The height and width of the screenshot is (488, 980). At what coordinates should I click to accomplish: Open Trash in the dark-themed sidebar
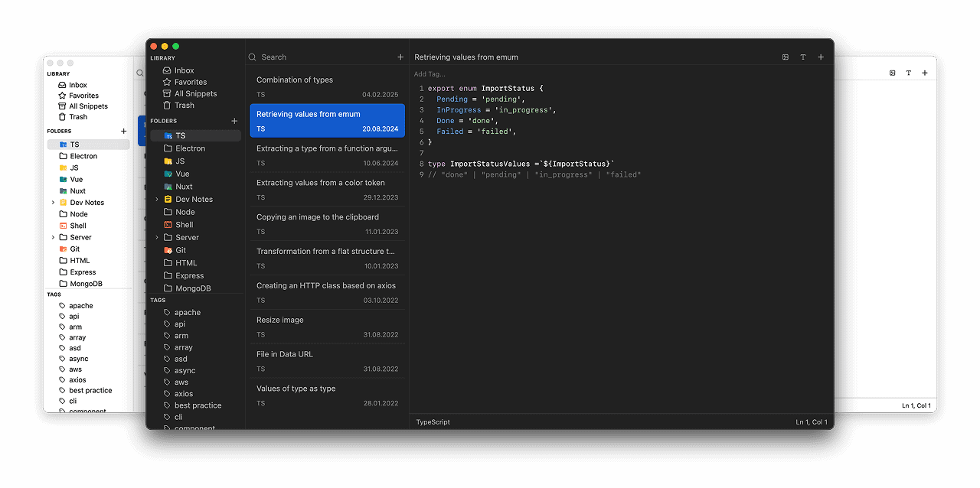tap(184, 106)
